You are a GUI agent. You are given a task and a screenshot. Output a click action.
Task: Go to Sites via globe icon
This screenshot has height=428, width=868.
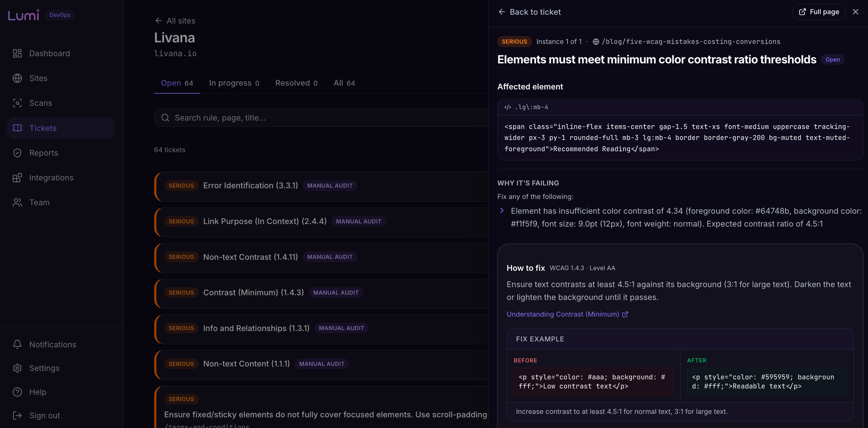point(17,78)
